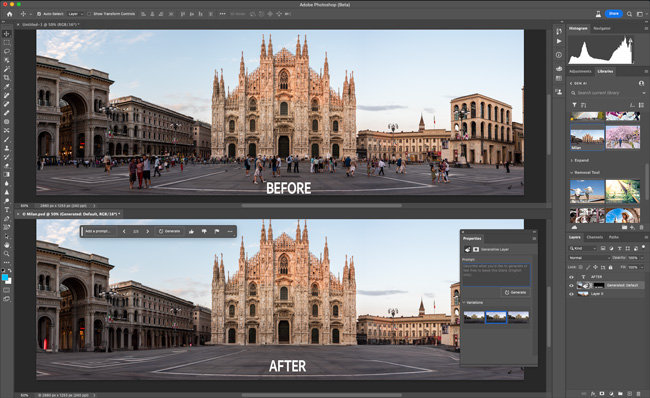Flag the generated result for review
The width and height of the screenshot is (650, 398).
click(x=217, y=231)
